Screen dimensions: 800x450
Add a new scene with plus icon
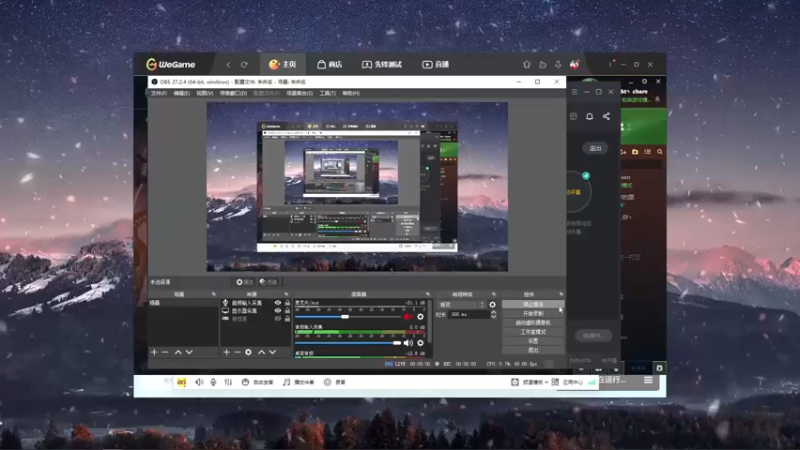click(154, 352)
